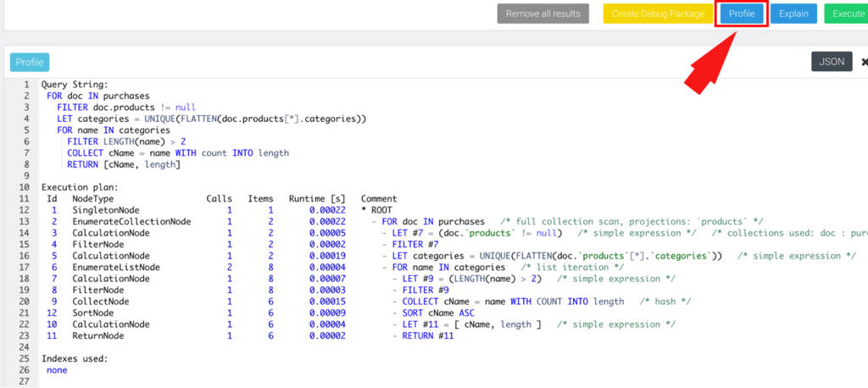Screen dimensions: 868x388
Task: Click the 'Items' column header
Action: (x=260, y=199)
